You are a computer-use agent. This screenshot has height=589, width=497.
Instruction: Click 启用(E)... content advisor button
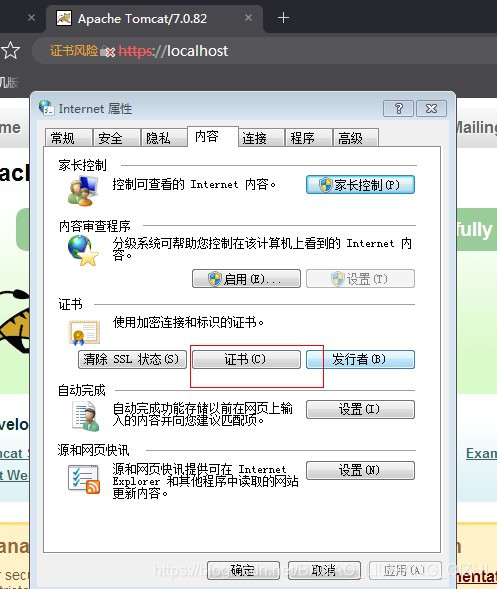(246, 279)
